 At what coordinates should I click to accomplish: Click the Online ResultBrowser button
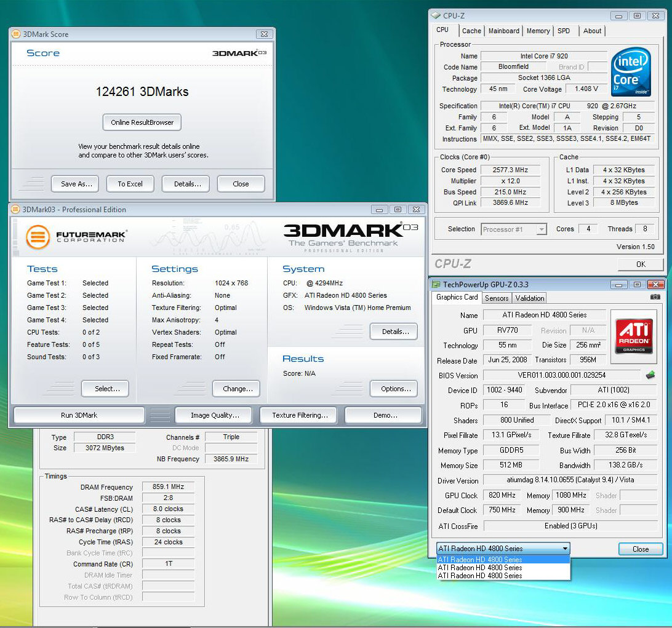pos(142,122)
